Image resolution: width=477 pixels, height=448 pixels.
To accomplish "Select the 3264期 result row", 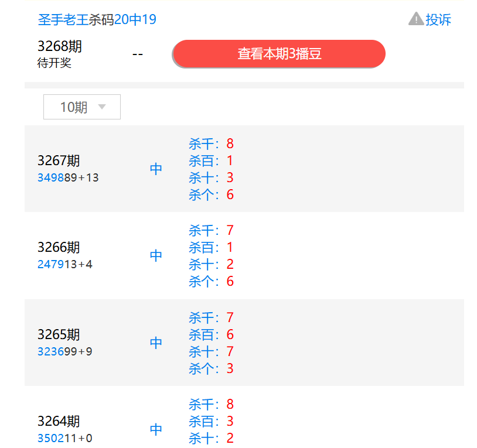I will [244, 422].
